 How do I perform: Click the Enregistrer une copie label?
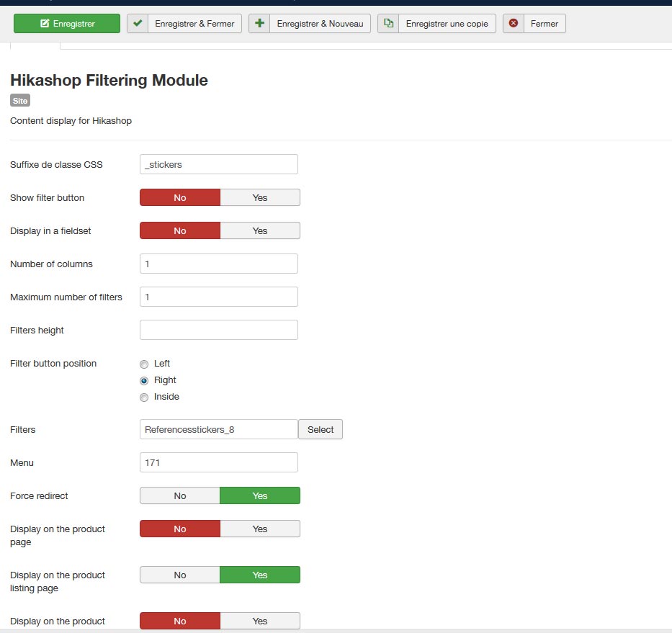tap(447, 24)
